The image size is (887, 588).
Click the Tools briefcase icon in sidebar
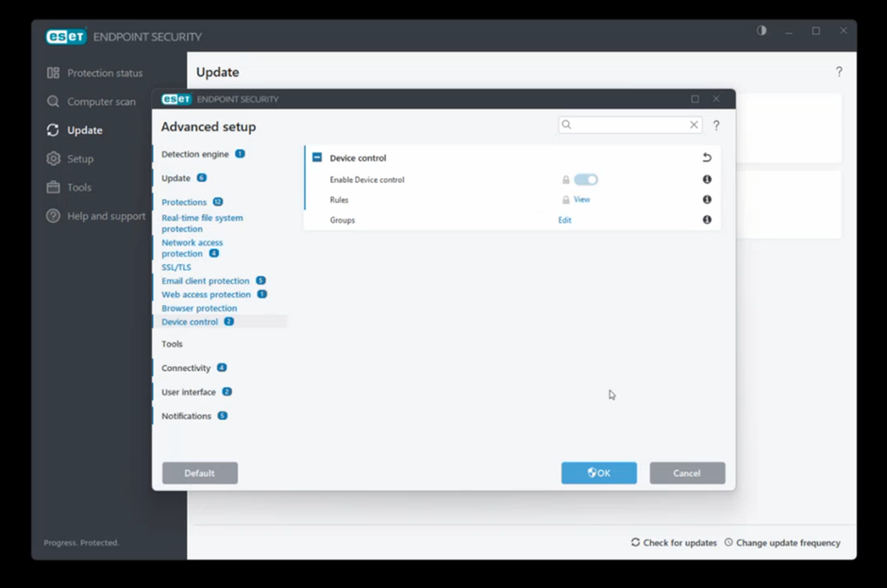(x=53, y=187)
